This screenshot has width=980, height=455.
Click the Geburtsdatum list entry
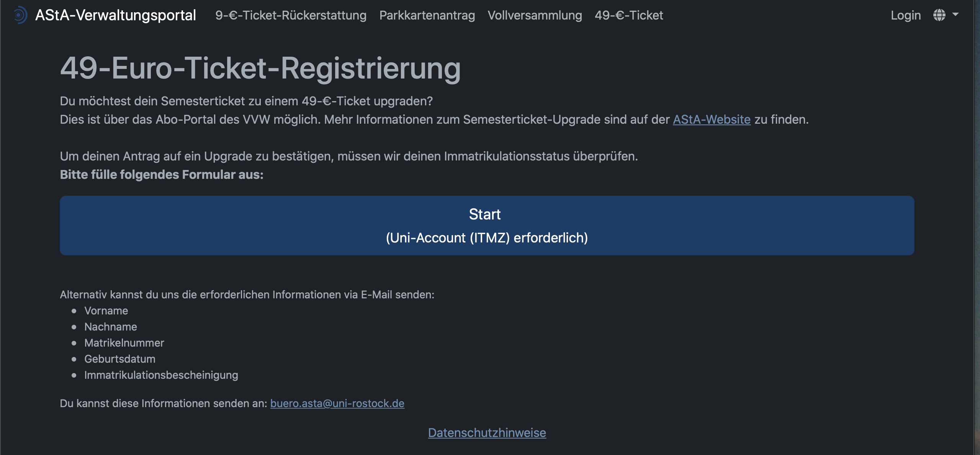coord(120,359)
